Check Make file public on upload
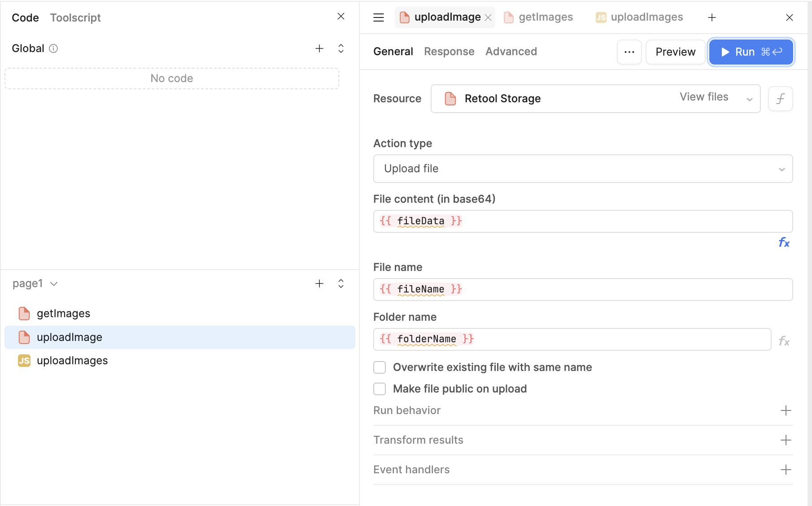The width and height of the screenshot is (812, 506). [380, 389]
